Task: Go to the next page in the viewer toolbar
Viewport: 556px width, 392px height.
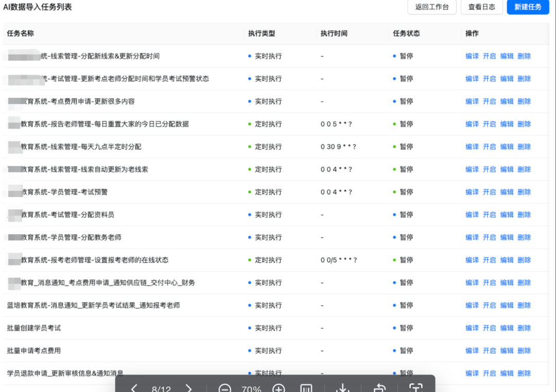Action: tap(188, 388)
